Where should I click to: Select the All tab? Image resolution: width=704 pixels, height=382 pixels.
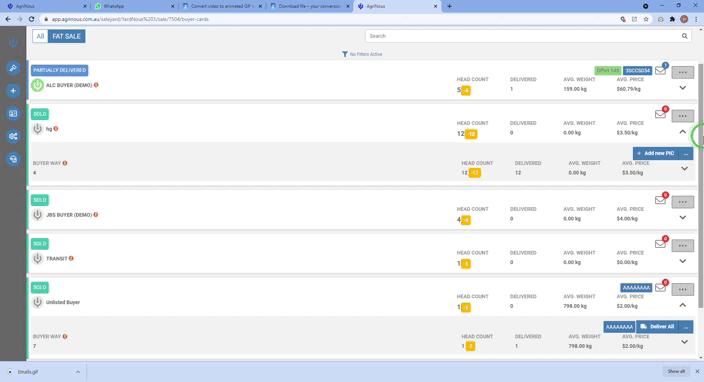click(x=40, y=36)
